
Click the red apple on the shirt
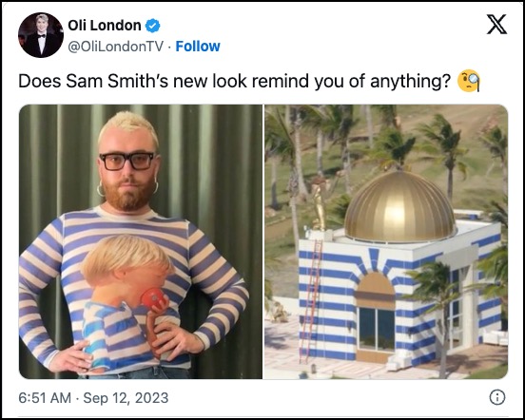click(x=153, y=297)
